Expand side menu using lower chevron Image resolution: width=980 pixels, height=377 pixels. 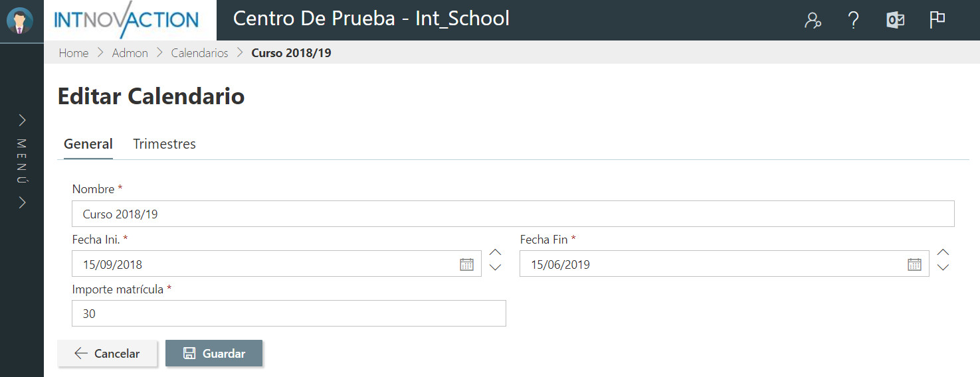coord(22,202)
